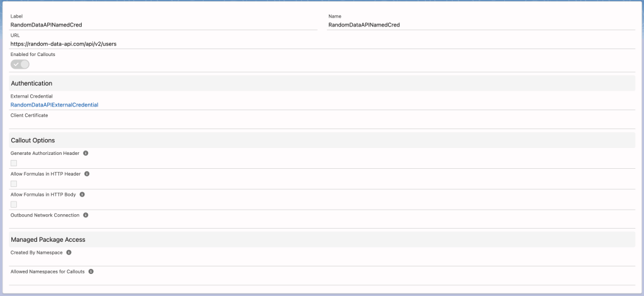Click the Label field value RandomDataAPINamedCred
This screenshot has width=644, height=296.
[46, 25]
